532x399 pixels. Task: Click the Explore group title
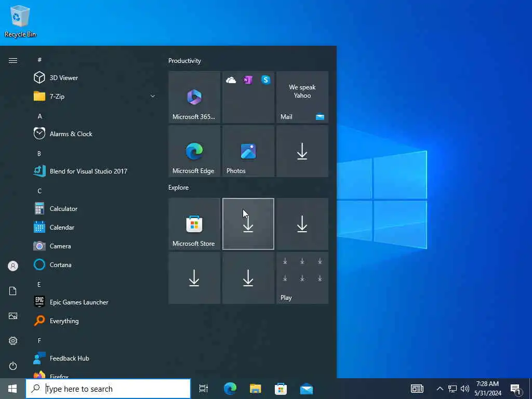[179, 188]
